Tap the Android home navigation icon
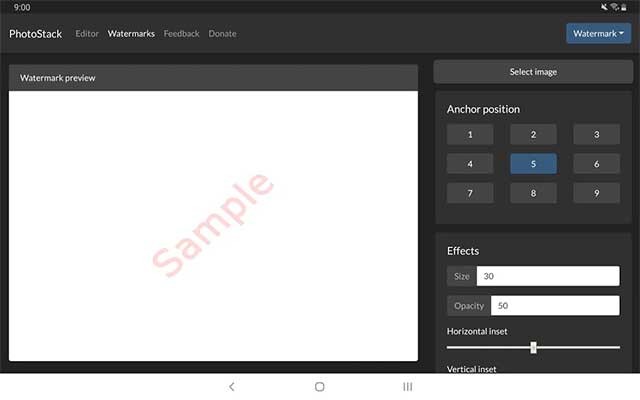This screenshot has width=640, height=400. pos(320,386)
